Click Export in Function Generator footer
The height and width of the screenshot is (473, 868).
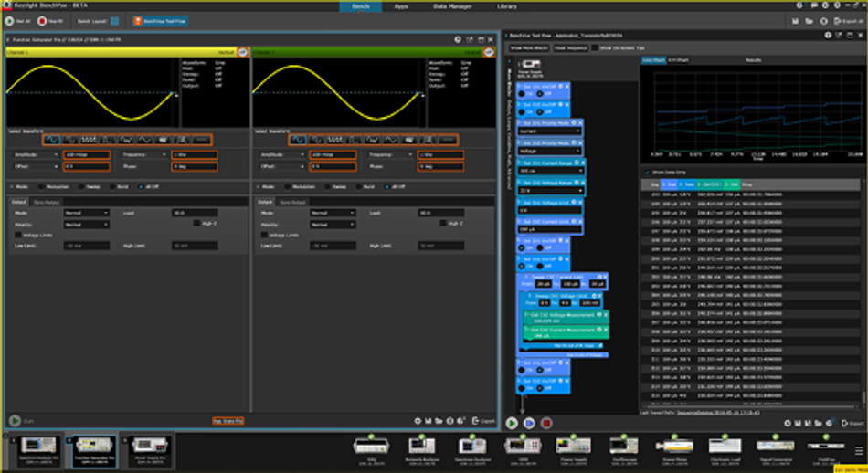click(483, 421)
